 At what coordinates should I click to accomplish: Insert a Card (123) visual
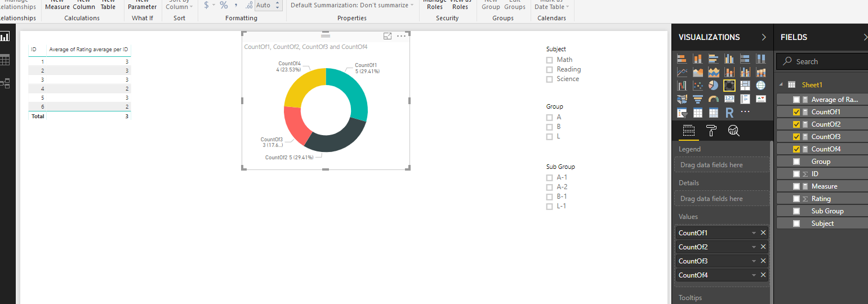(729, 99)
